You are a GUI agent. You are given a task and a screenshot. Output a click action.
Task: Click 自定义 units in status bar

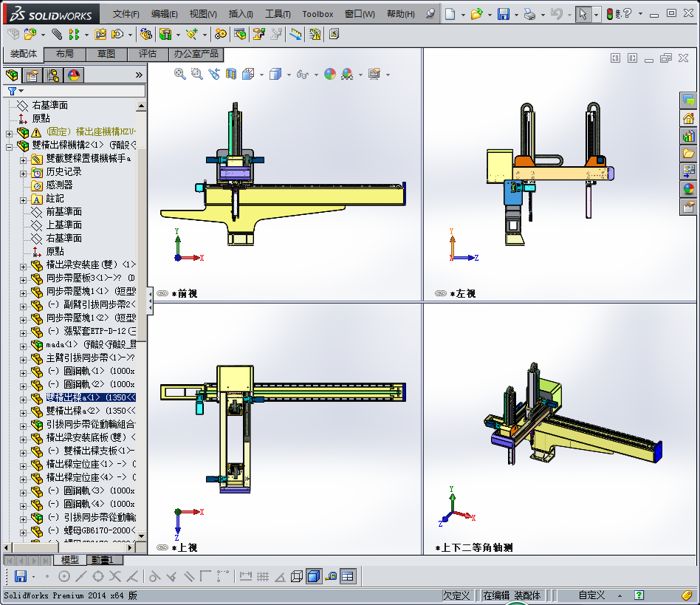click(x=591, y=595)
